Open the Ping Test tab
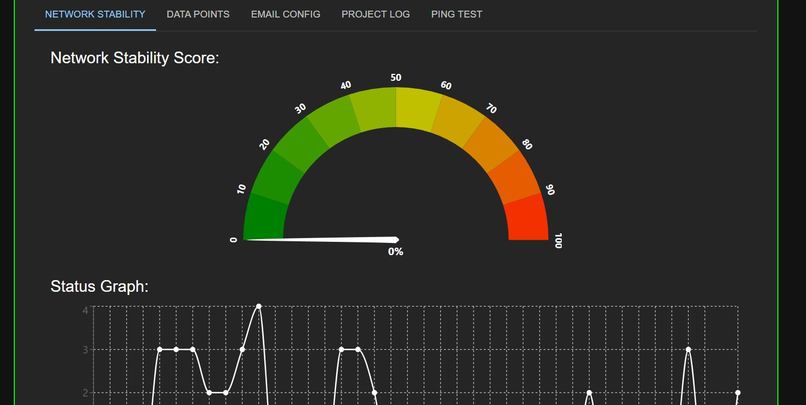The image size is (806, 405). [456, 14]
